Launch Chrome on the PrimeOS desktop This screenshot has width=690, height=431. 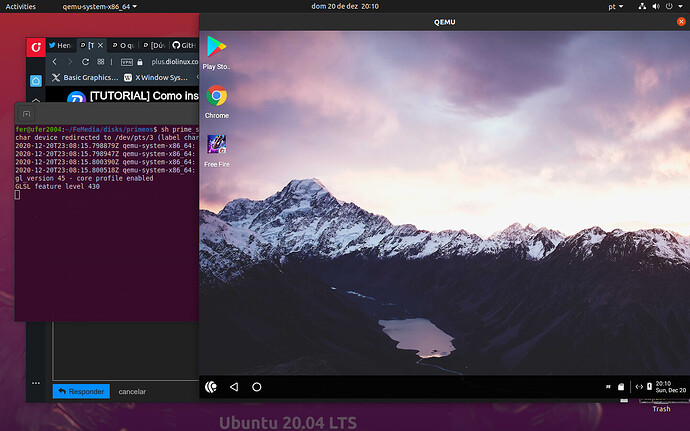click(217, 96)
